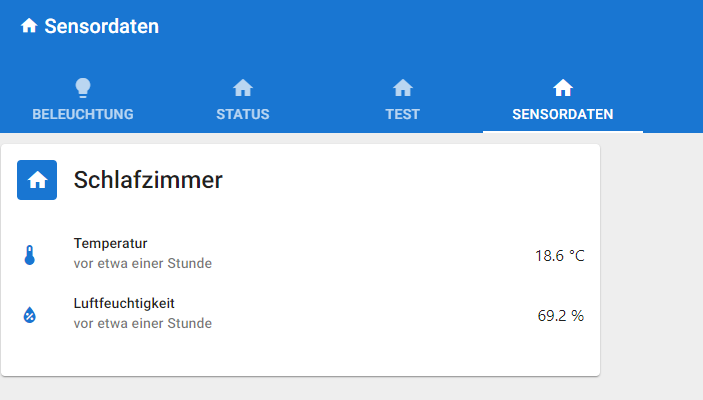This screenshot has height=400, width=703.
Task: Click the blue Schlafzimmer home badge icon
Action: (37, 180)
